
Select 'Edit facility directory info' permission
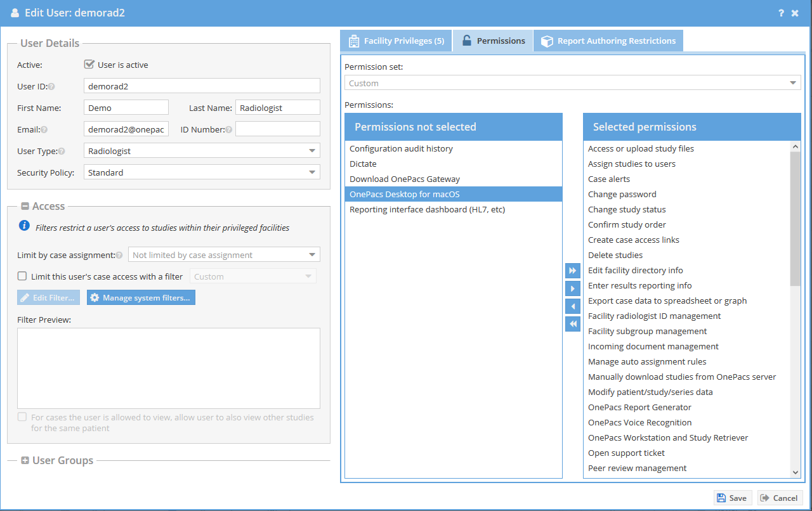pyautogui.click(x=687, y=270)
